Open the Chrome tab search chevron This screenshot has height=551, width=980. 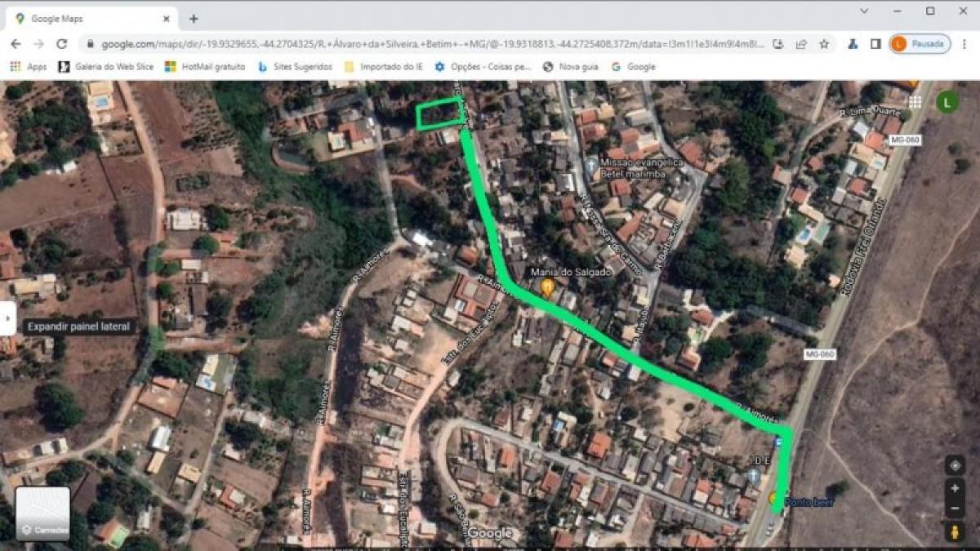(x=865, y=11)
